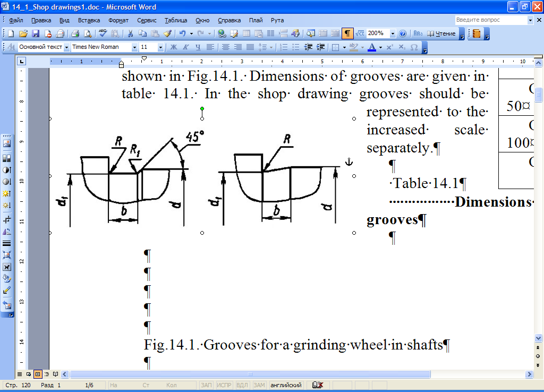Click the английский language indicator
This screenshot has width=544, height=392.
[x=286, y=385]
